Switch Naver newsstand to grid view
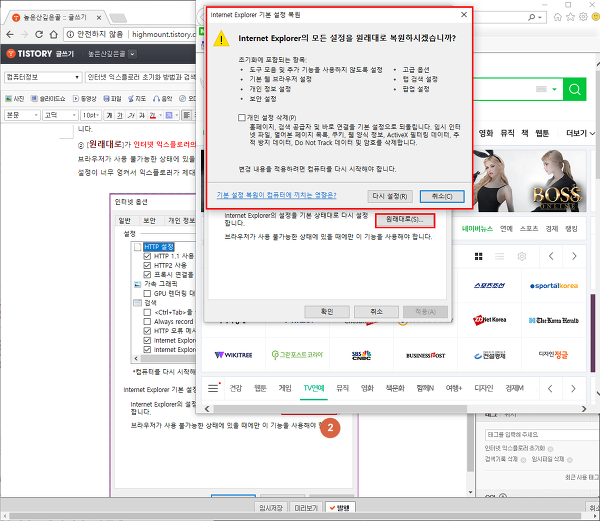This screenshot has height=521, width=600. pyautogui.click(x=478, y=256)
